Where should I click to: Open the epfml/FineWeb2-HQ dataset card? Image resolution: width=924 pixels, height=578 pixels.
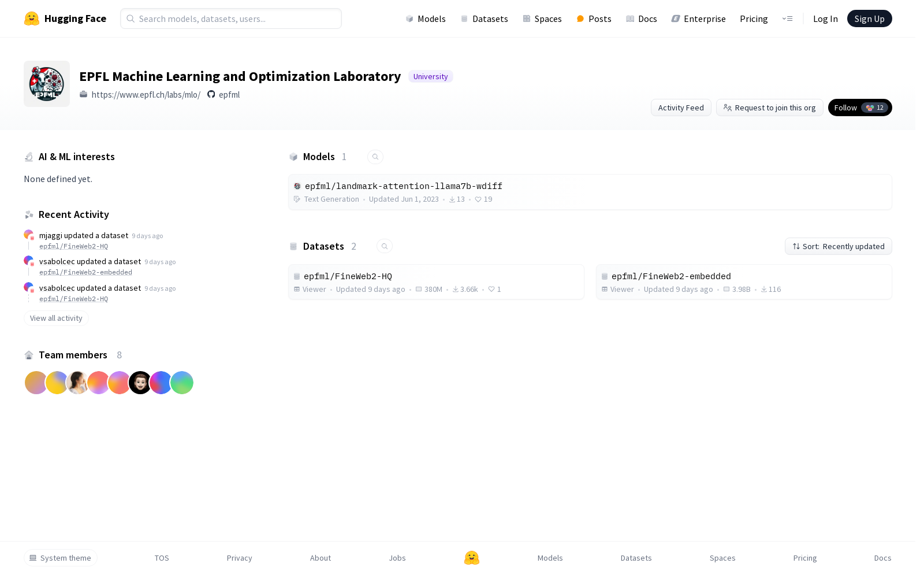(437, 282)
